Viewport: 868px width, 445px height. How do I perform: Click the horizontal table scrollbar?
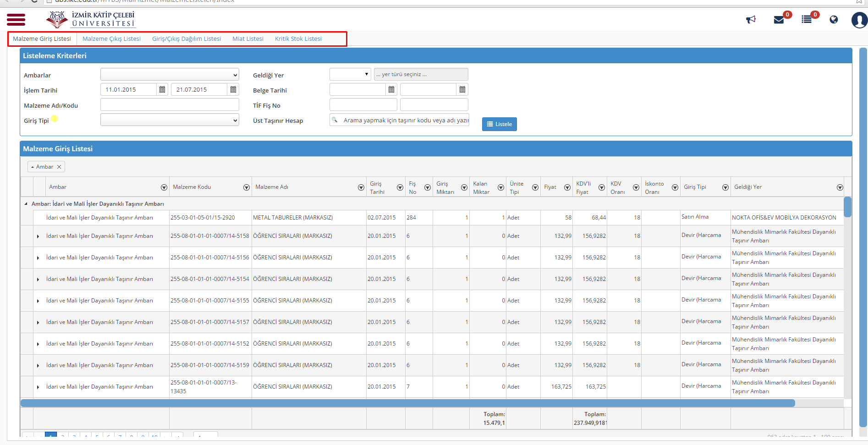pos(408,403)
